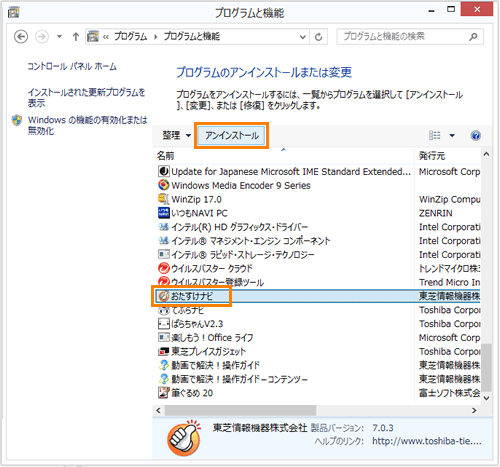This screenshot has width=500, height=467.
Task: Click the horizontal scrollbar thumb
Action: point(240,410)
